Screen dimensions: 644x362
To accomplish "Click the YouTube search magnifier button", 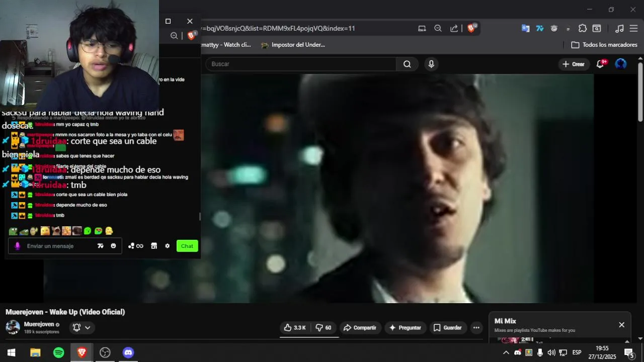I will point(407,64).
